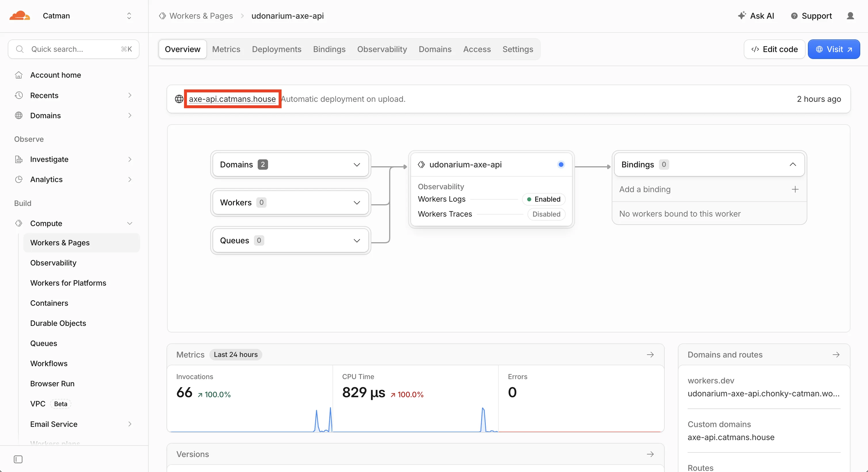
Task: Click the plus icon to add a binding
Action: pos(795,189)
